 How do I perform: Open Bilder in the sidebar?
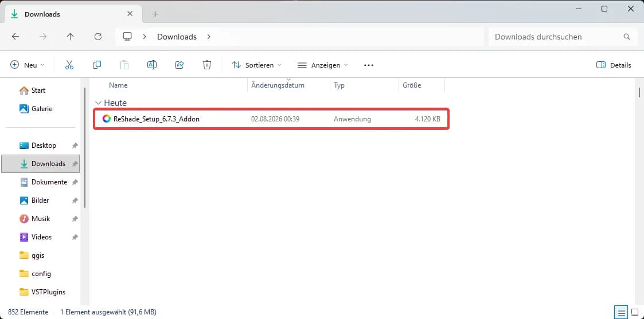pos(34,200)
